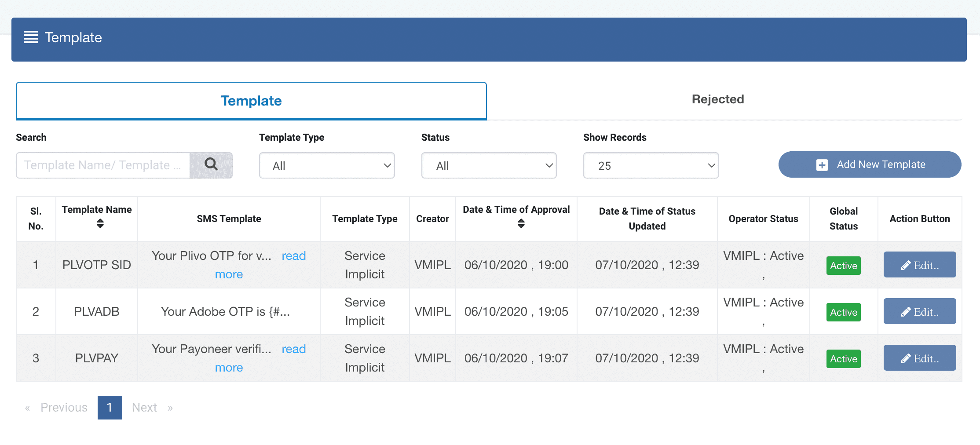The image size is (980, 445).
Task: Switch to the Rejected tab
Action: pyautogui.click(x=718, y=99)
